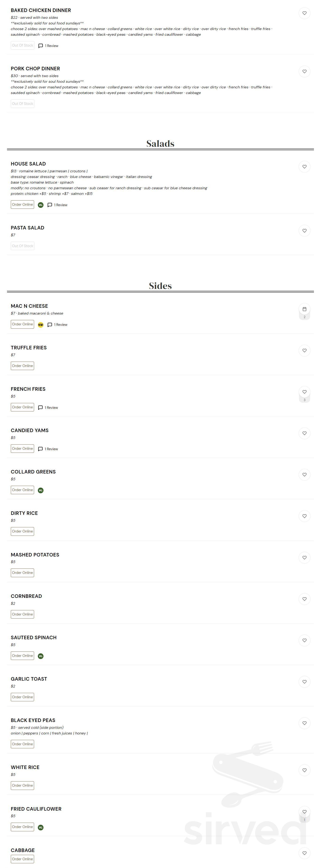Open the 1 Review link for House Salad
This screenshot has width=321, height=868.
click(58, 205)
